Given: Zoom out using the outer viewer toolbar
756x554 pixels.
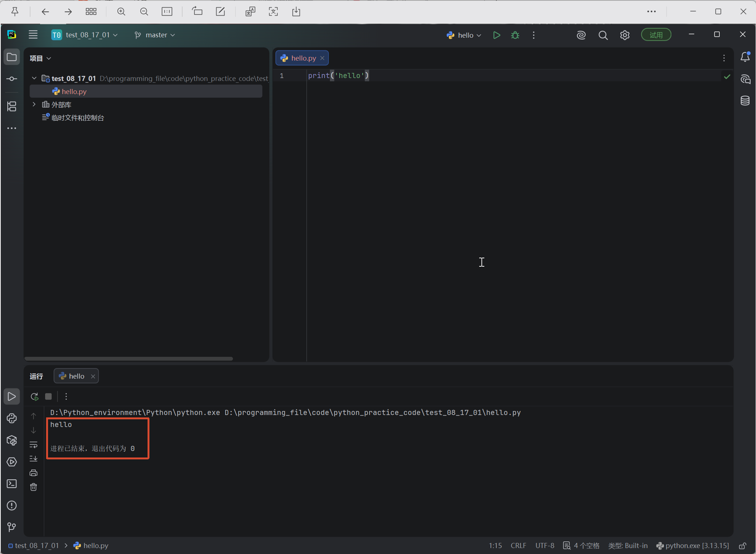Looking at the screenshot, I should click(x=144, y=11).
